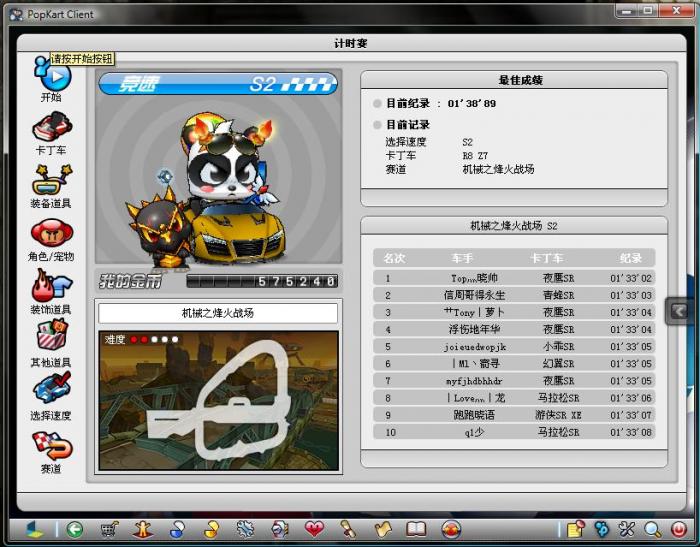Click the blue gear icon in bottom toolbar
The height and width of the screenshot is (547, 700).
245,530
